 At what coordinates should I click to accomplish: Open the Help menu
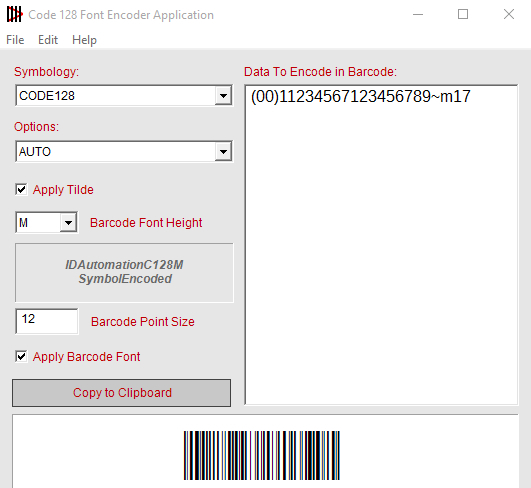pyautogui.click(x=84, y=40)
